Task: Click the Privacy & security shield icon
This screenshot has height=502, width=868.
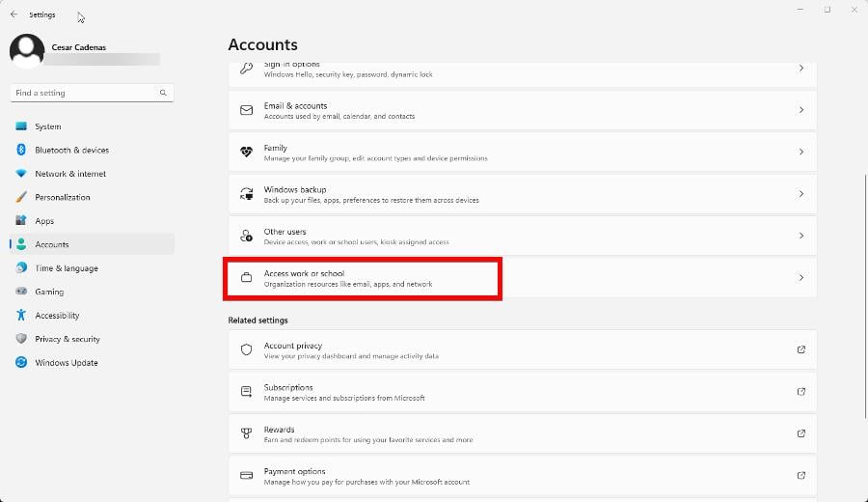Action: [21, 339]
